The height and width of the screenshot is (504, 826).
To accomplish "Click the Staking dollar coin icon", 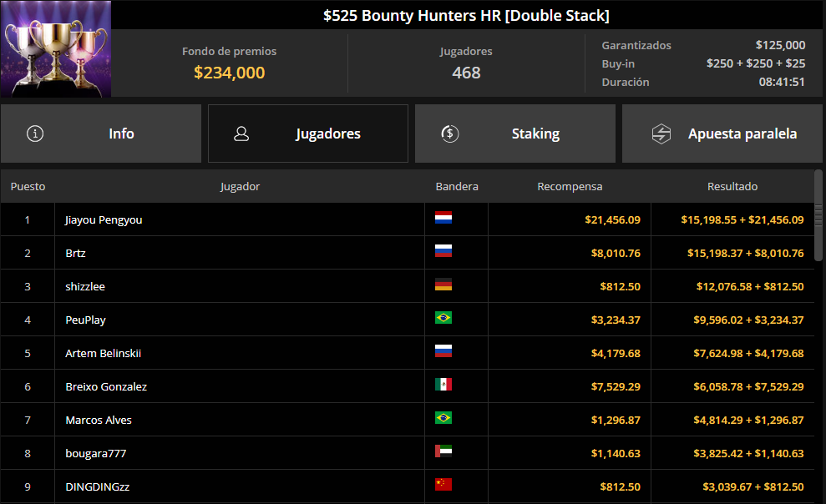I will 450,134.
